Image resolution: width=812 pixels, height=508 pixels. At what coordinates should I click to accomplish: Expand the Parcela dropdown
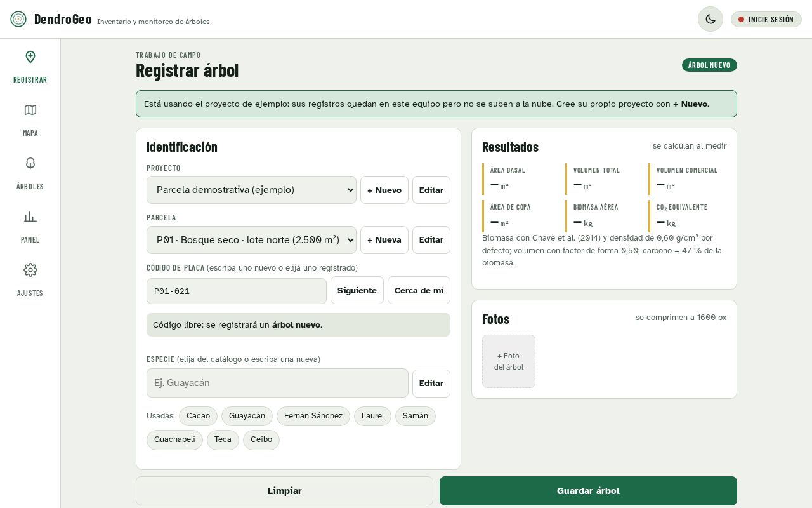coord(251,240)
